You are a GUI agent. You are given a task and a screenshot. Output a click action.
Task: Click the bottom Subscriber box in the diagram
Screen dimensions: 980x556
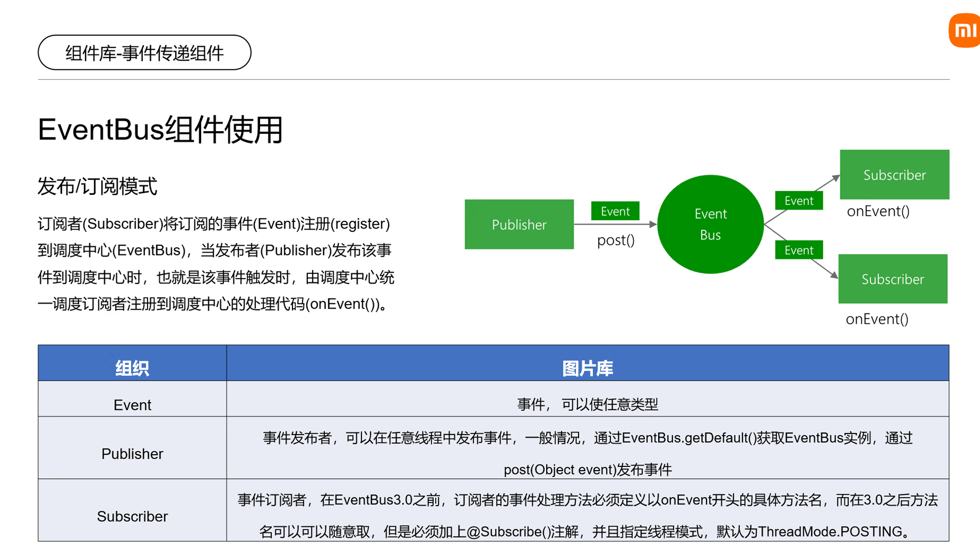point(893,279)
